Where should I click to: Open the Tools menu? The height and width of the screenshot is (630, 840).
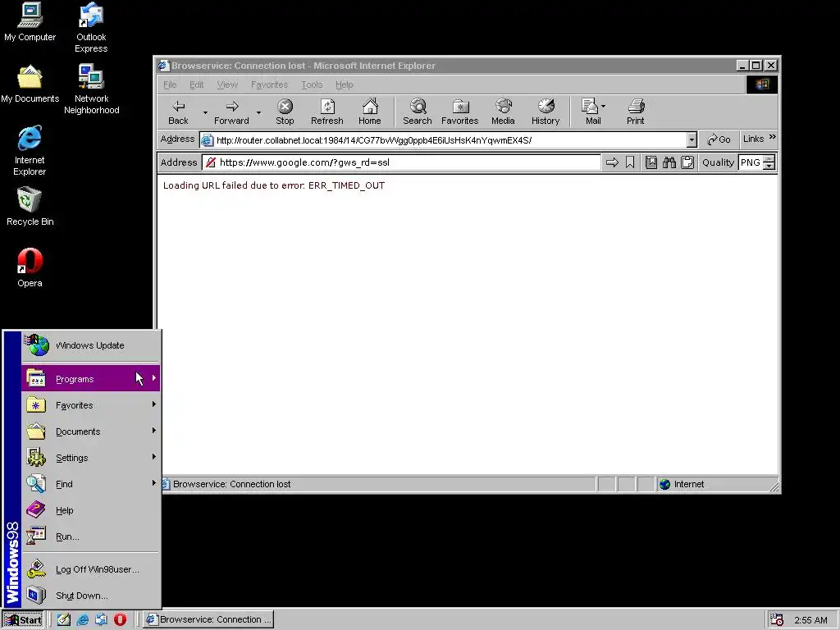tap(312, 84)
